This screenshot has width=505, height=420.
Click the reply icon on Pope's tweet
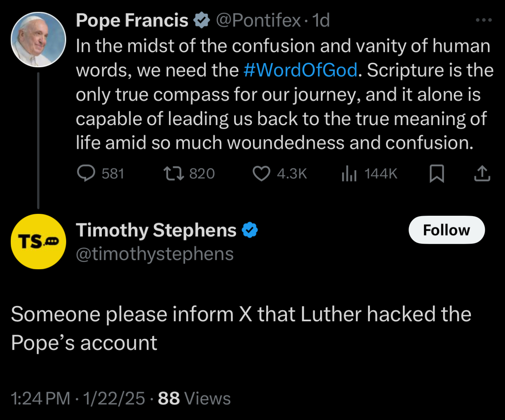pos(86,173)
